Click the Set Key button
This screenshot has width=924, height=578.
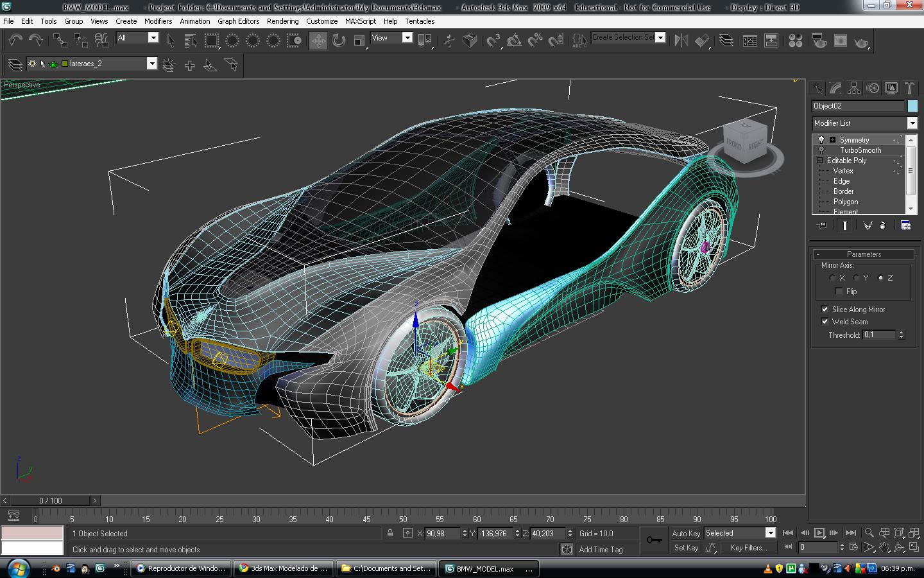click(686, 548)
